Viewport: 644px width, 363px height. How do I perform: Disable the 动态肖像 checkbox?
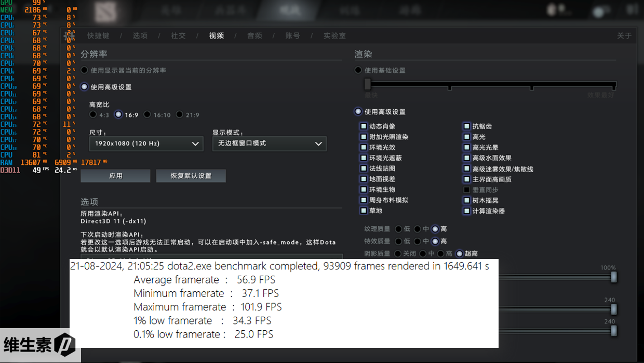[x=364, y=126]
